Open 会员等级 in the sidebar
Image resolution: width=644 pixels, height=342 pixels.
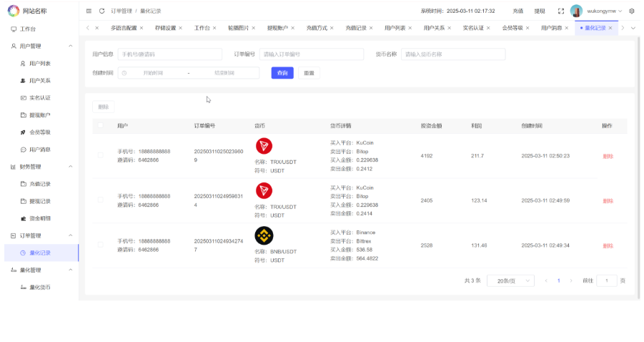[x=39, y=132]
